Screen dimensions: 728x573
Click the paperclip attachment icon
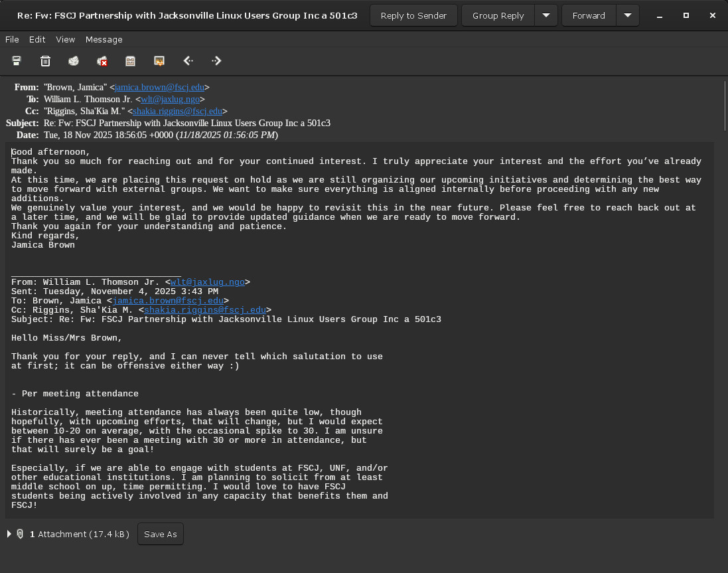click(x=21, y=534)
